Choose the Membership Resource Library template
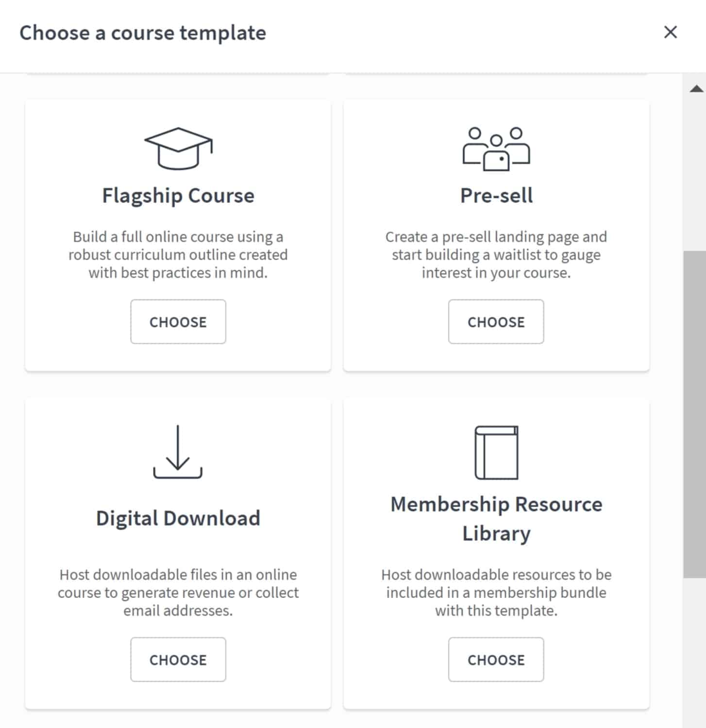 pyautogui.click(x=496, y=660)
